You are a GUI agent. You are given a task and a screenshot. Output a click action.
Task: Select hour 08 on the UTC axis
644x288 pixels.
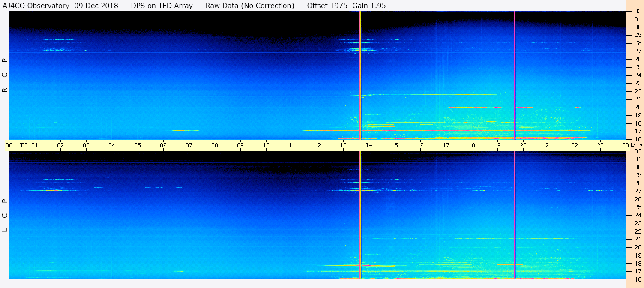tap(215, 145)
